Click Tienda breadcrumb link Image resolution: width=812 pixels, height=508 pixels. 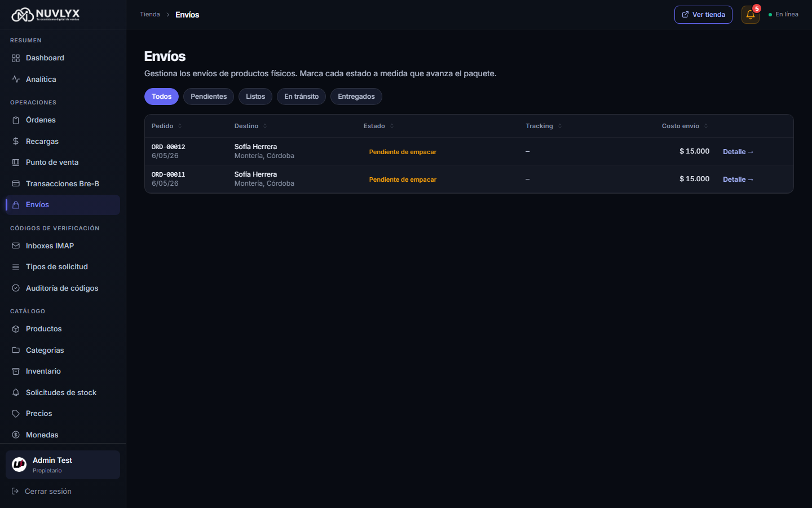(150, 15)
